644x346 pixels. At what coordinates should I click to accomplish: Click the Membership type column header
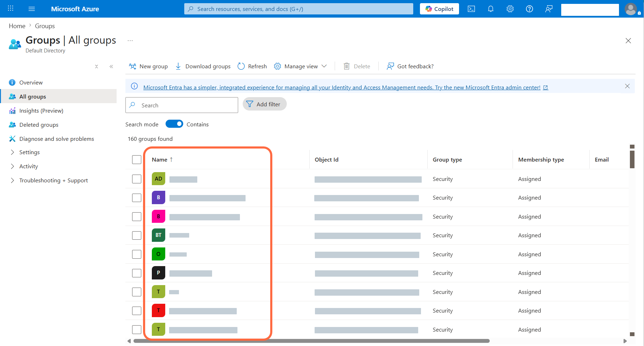(541, 159)
